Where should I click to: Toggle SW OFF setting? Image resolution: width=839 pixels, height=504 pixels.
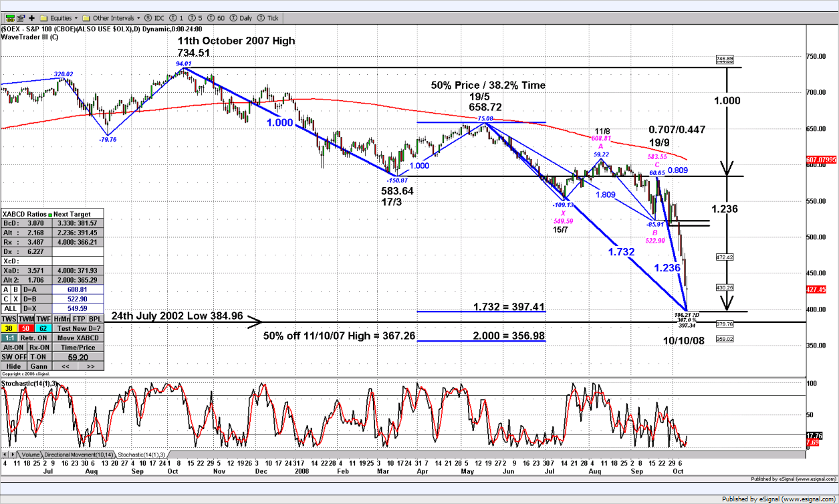[x=13, y=357]
